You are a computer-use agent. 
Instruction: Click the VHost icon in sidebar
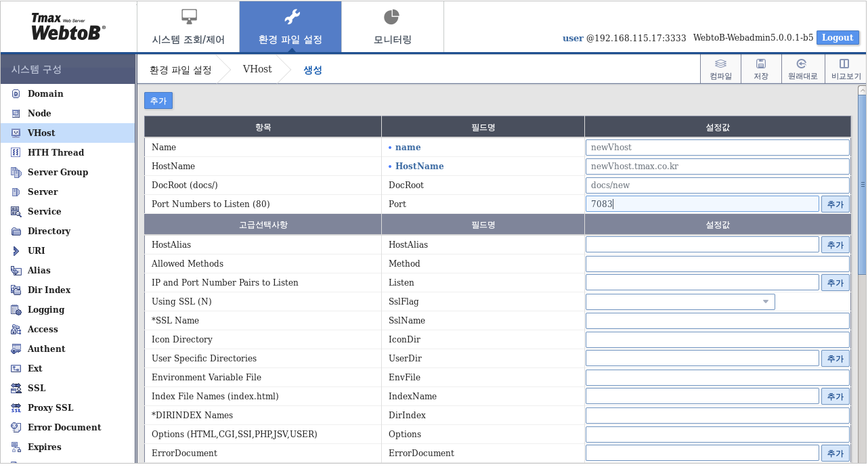click(x=16, y=133)
